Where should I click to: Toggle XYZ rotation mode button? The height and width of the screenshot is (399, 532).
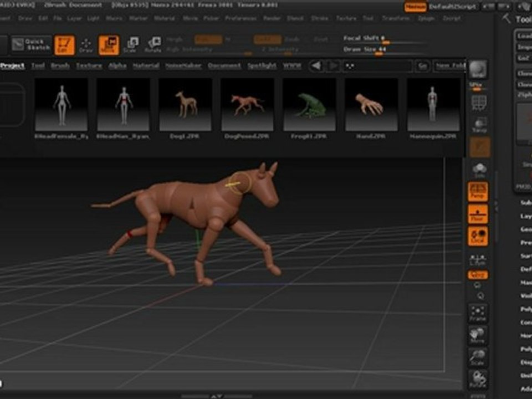478,274
